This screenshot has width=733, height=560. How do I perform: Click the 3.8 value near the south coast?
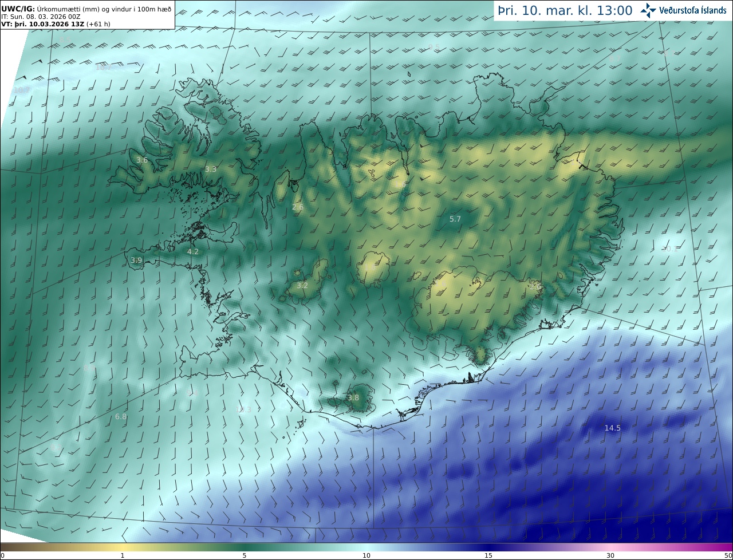pyautogui.click(x=353, y=397)
